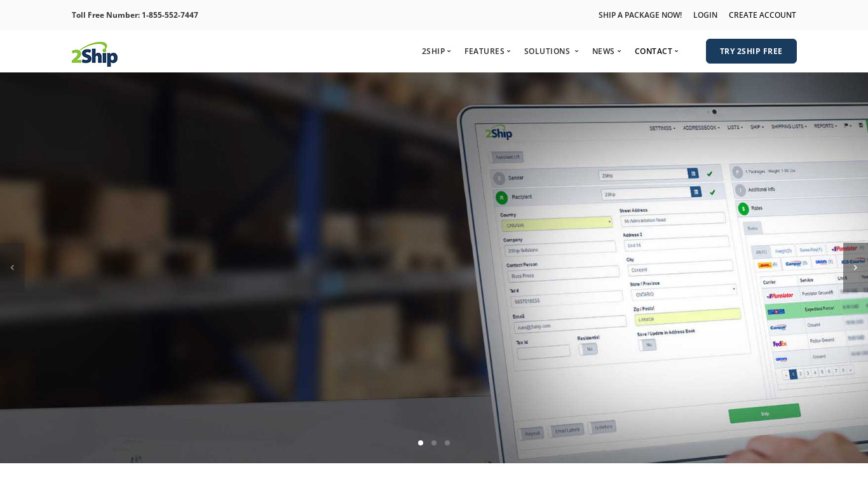Select the third carousel dot
Viewport: 868px width, 488px height.
coord(447,443)
